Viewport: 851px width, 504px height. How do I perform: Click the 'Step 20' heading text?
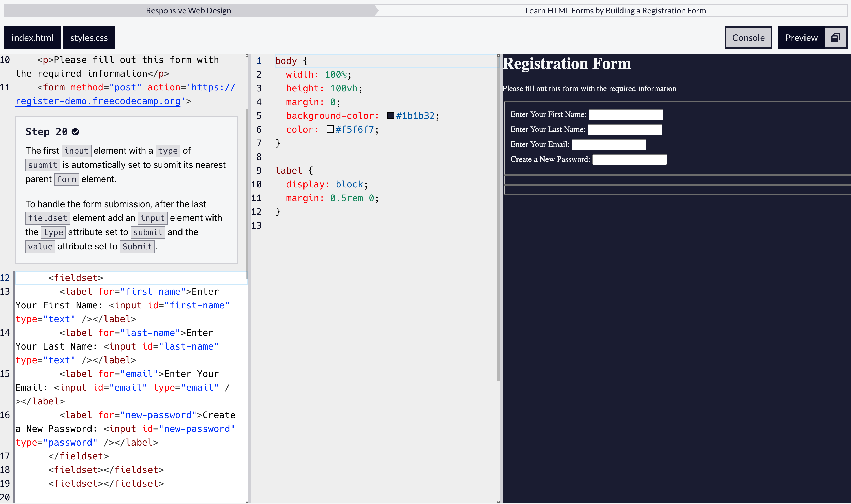tap(47, 132)
